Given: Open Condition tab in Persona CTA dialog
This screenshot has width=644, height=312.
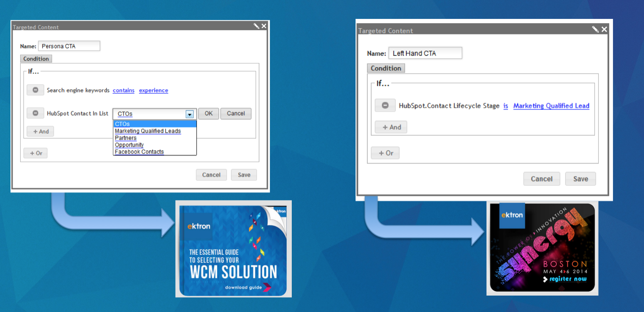Looking at the screenshot, I should pyautogui.click(x=36, y=59).
